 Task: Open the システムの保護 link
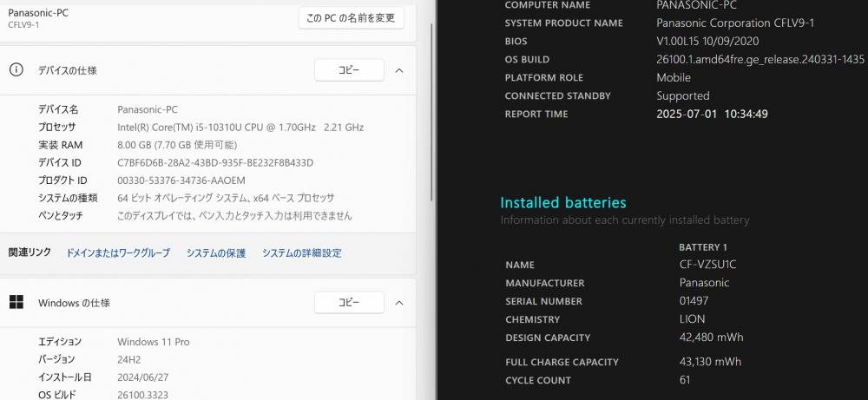click(216, 252)
